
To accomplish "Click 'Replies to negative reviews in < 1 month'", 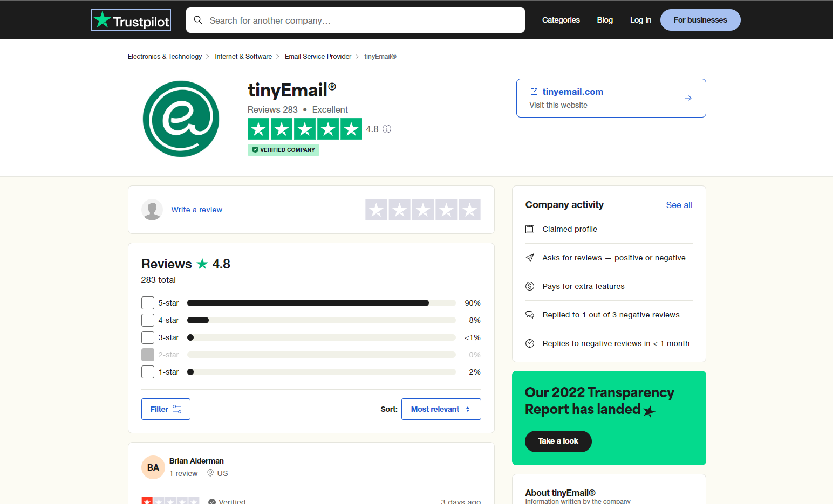I will point(616,343).
